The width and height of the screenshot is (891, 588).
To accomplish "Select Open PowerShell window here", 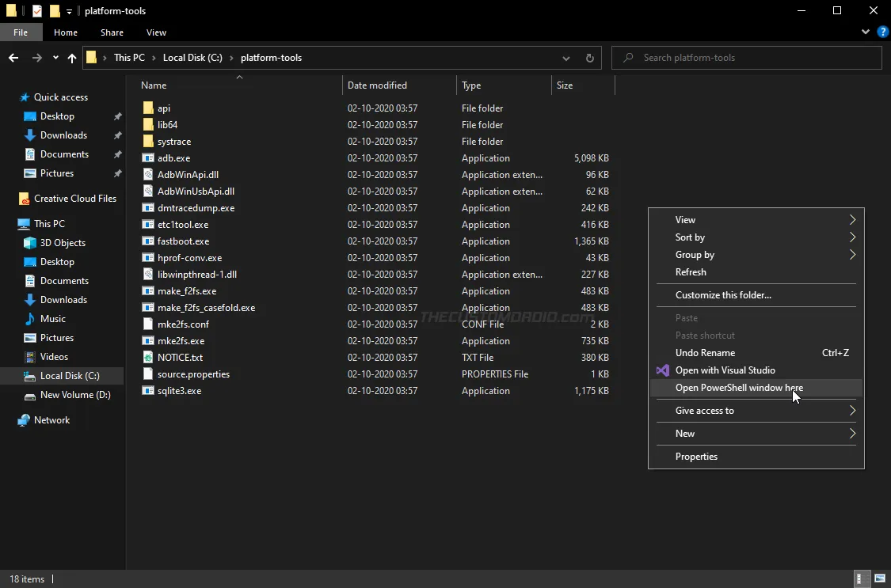I will pyautogui.click(x=739, y=387).
